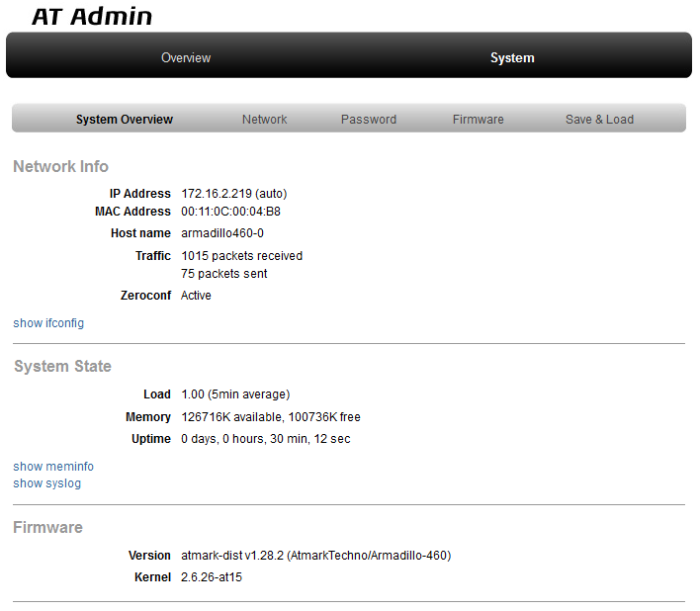700x611 pixels.
Task: Click the System State heading
Action: click(x=62, y=366)
